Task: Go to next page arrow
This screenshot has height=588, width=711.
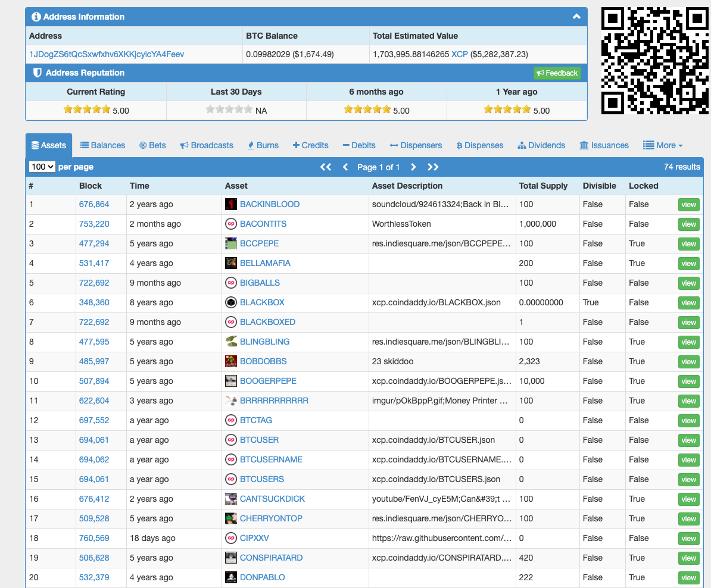Action: tap(413, 167)
